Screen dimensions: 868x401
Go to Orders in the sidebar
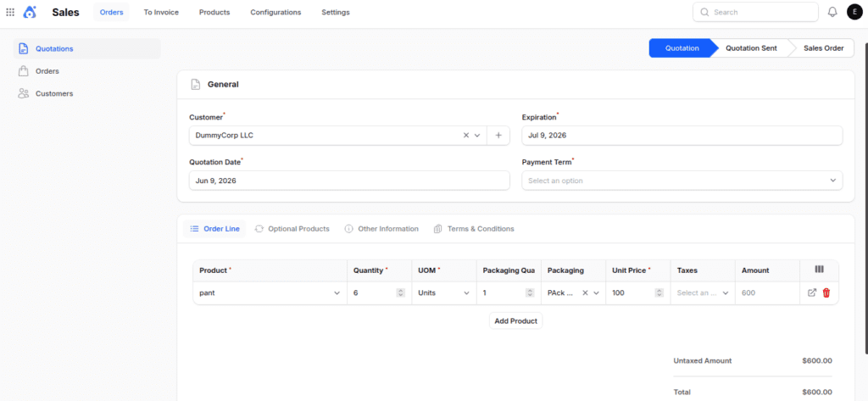(x=87, y=71)
